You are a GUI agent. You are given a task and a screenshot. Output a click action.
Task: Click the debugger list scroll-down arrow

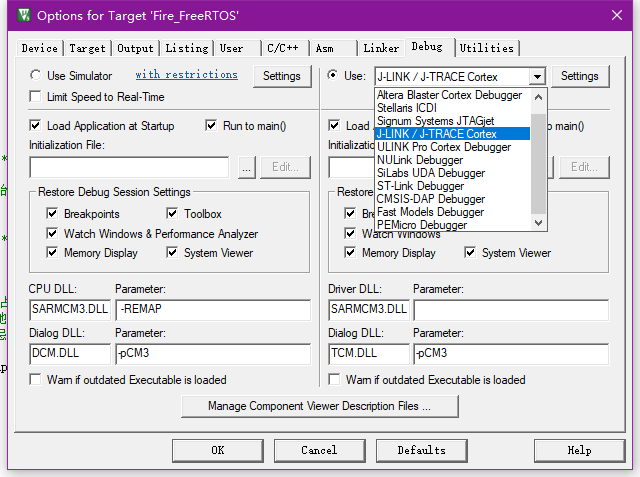[x=538, y=223]
